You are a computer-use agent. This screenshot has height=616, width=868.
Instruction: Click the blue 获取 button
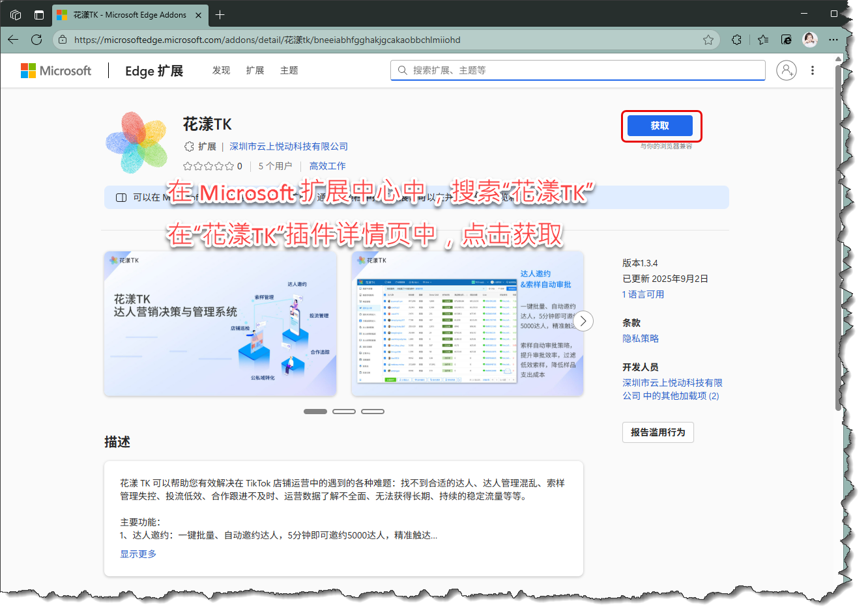pos(659,126)
